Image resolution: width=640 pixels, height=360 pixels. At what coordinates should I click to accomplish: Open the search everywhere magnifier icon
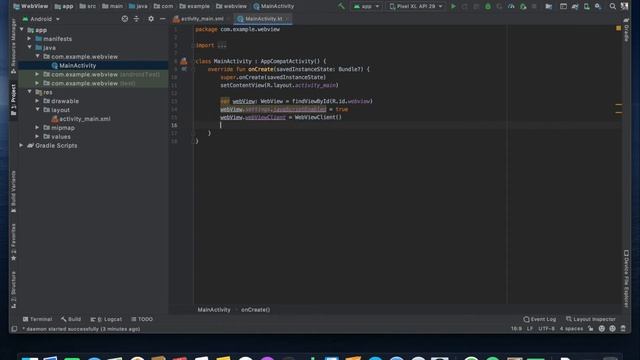click(x=613, y=6)
